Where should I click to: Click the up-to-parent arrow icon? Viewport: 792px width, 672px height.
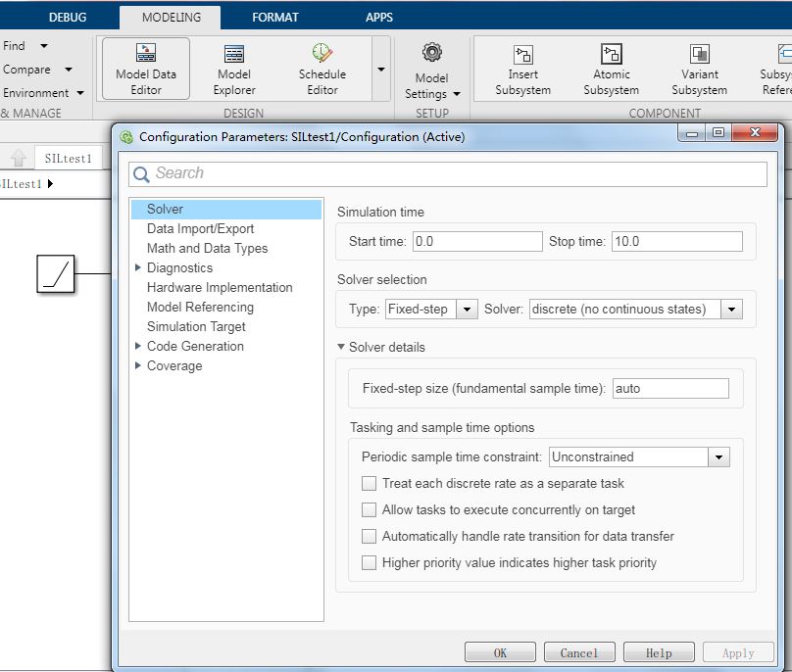[x=19, y=158]
